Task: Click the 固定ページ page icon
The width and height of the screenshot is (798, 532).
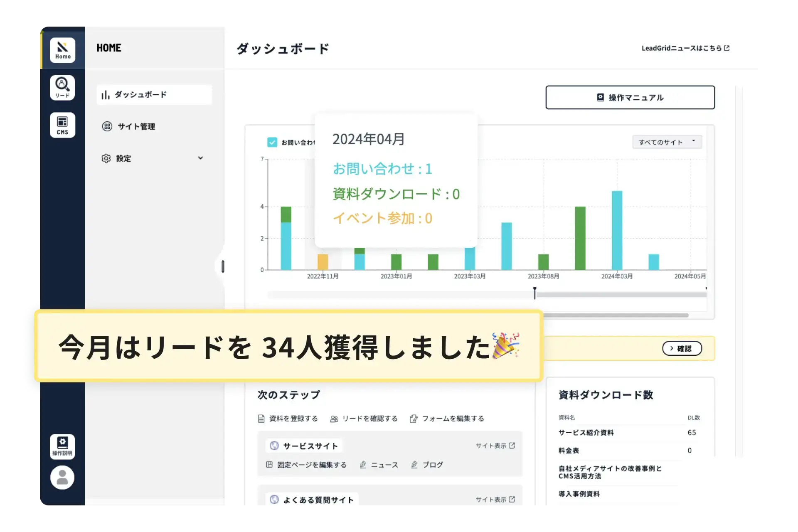Action: point(269,465)
